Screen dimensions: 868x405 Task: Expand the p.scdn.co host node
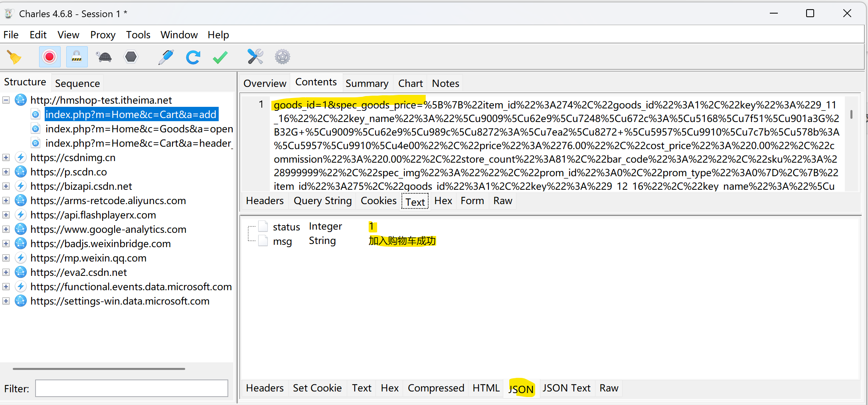pyautogui.click(x=6, y=172)
